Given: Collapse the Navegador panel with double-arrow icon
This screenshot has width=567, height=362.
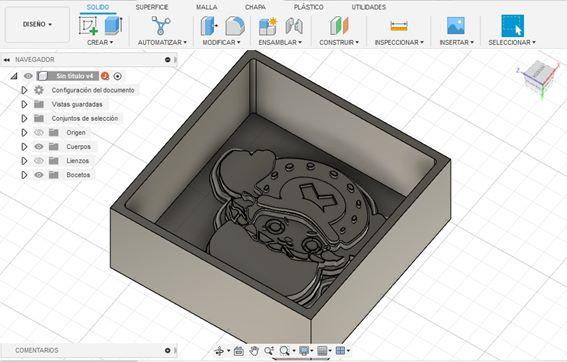Looking at the screenshot, I should coord(7,60).
